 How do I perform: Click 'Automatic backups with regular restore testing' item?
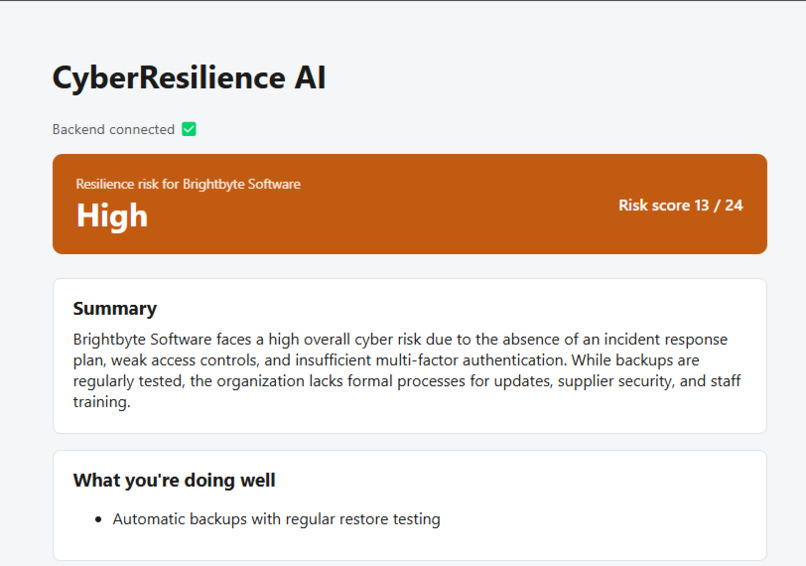(x=277, y=519)
